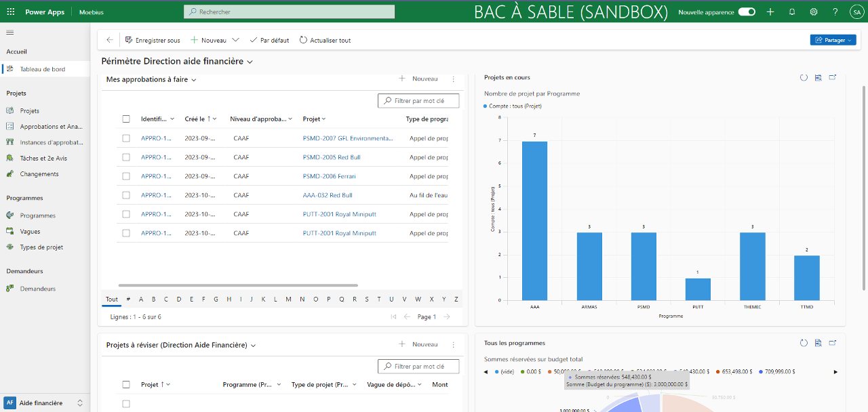Select checkbox for AAA-032 Red Bull row
Image resolution: width=868 pixels, height=412 pixels.
pos(126,194)
